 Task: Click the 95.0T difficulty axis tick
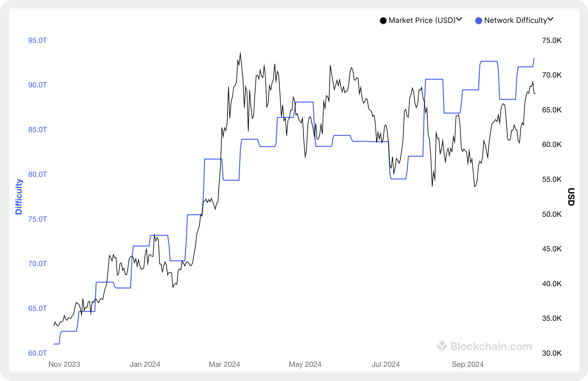(x=37, y=40)
